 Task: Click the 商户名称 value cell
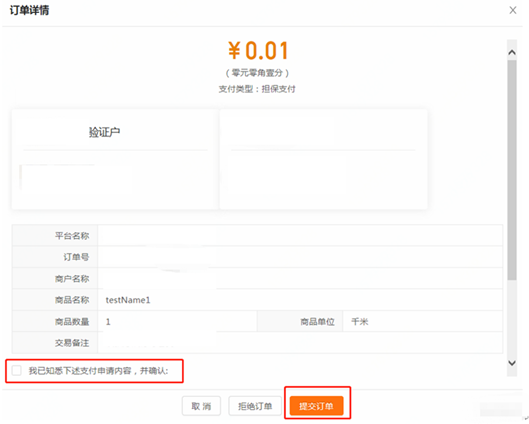300,279
